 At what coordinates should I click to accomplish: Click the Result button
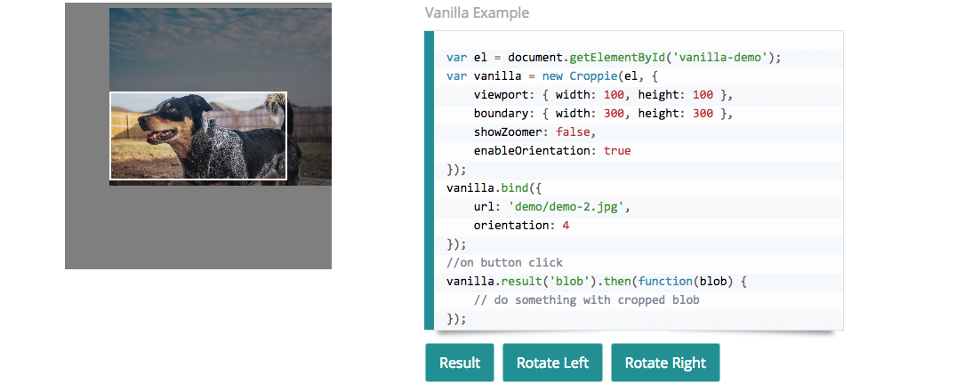(x=460, y=363)
